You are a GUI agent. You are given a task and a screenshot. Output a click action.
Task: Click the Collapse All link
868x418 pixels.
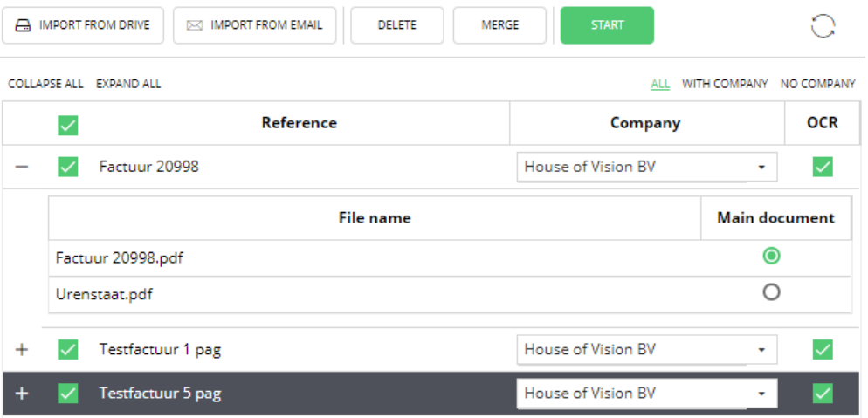pos(45,84)
